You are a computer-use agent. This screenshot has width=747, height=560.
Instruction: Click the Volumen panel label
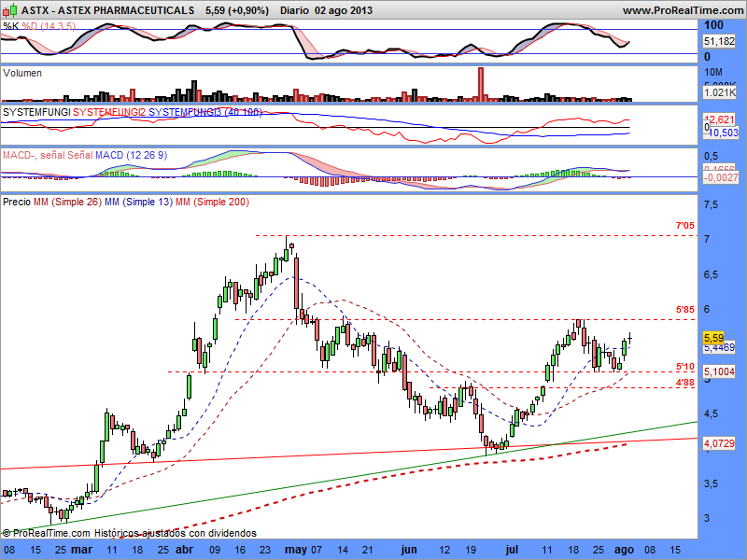(21, 73)
